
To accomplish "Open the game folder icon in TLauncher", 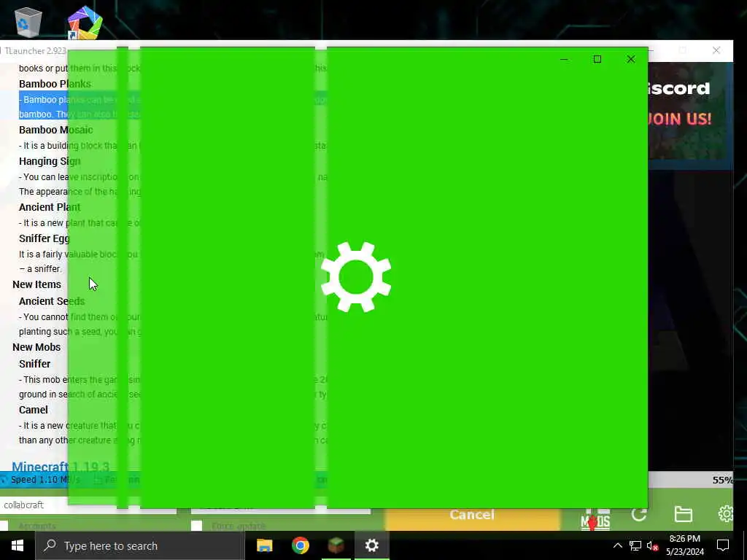I will click(x=683, y=514).
